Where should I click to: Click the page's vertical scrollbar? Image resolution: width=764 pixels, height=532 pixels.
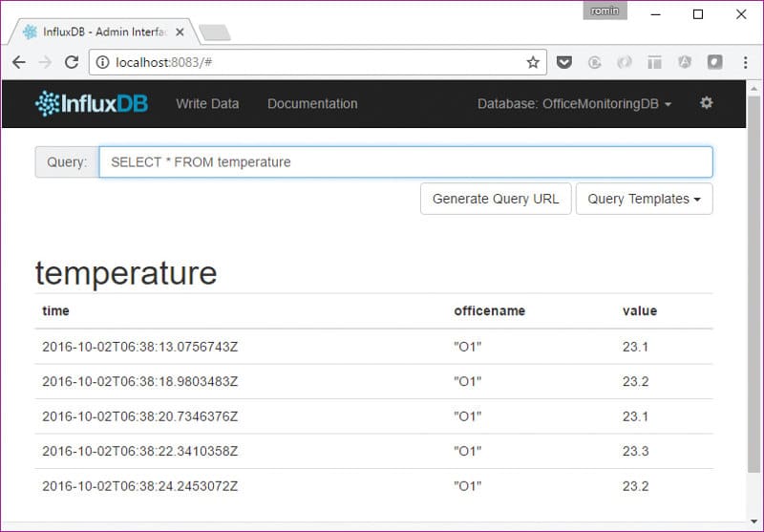point(753,287)
